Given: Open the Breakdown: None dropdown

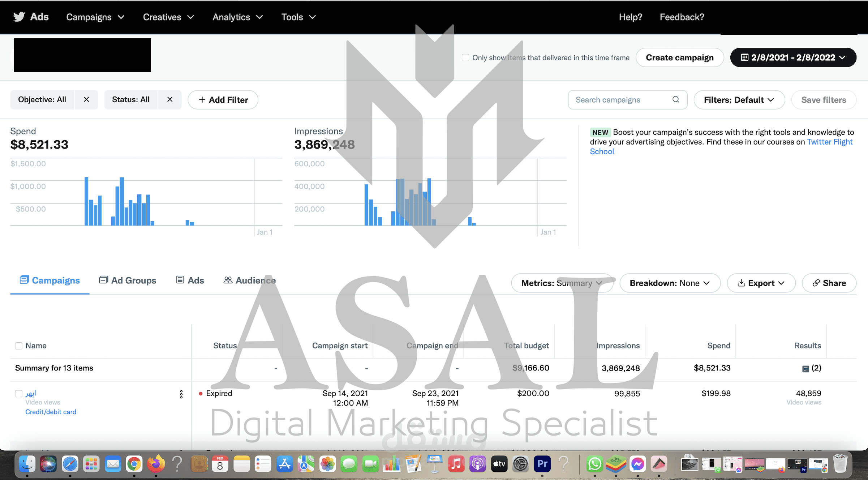Looking at the screenshot, I should point(670,283).
